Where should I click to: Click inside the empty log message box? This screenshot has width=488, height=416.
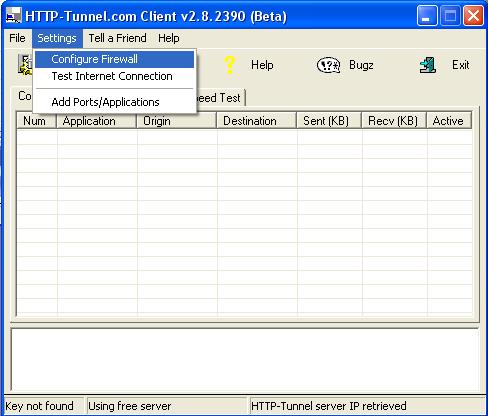[245, 359]
